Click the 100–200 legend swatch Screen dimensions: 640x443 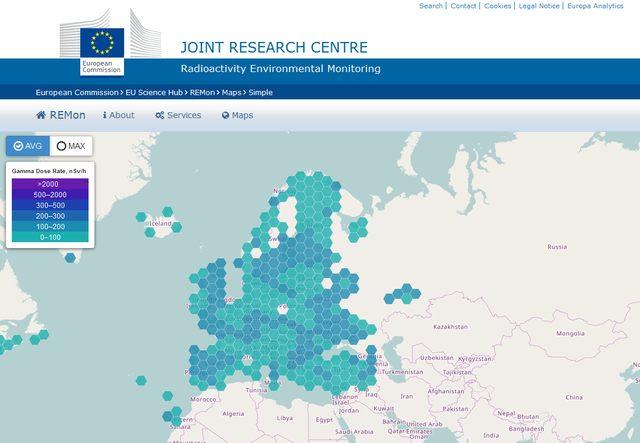(50, 226)
